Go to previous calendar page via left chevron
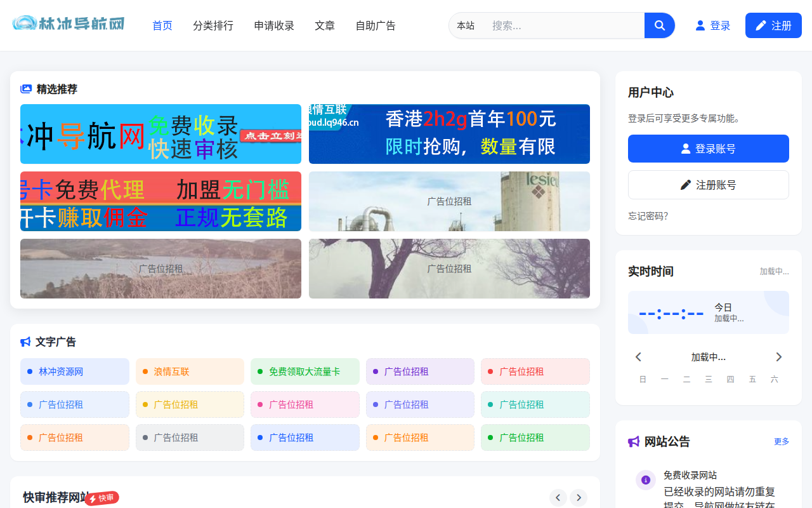This screenshot has width=812, height=508. point(638,357)
